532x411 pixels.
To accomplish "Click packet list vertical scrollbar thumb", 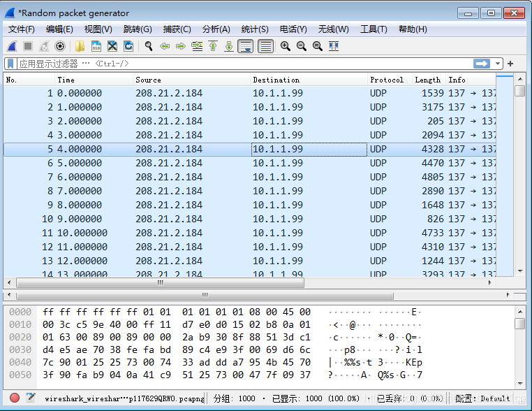I will (x=520, y=91).
